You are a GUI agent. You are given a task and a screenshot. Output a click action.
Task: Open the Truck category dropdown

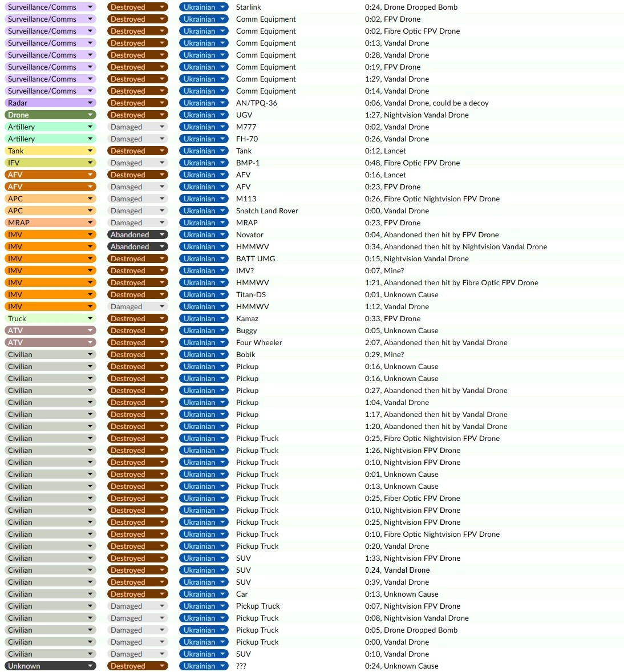coord(50,319)
